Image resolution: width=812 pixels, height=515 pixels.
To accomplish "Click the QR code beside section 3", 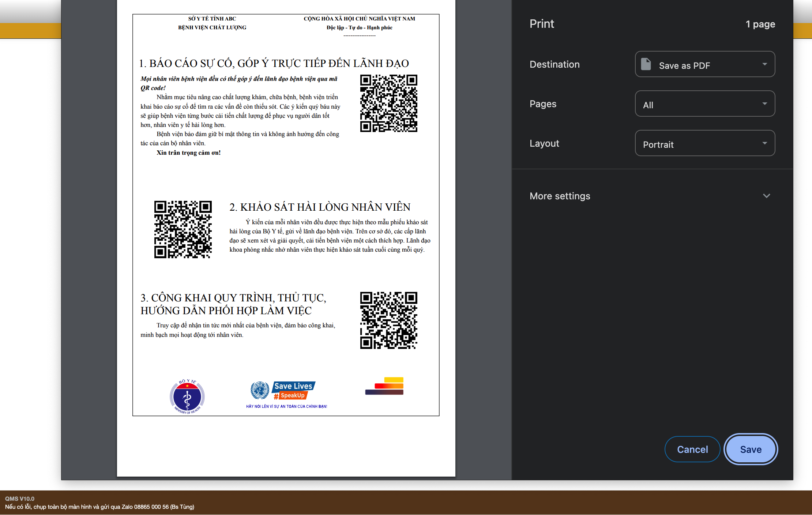I will [388, 320].
